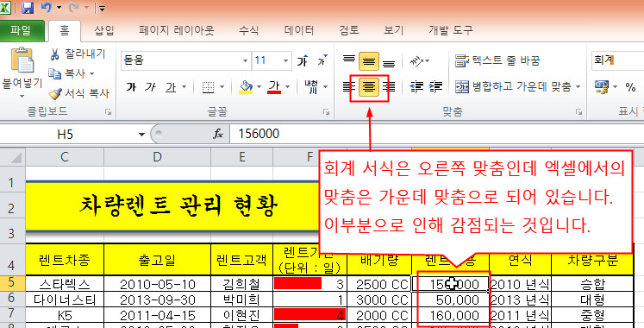Click the Name Box showing H5

[x=69, y=134]
